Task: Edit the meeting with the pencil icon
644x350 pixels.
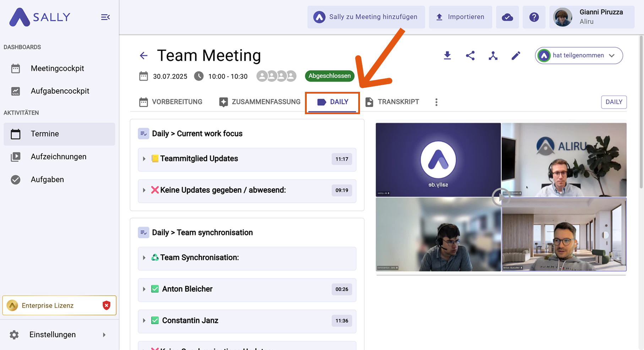Action: 516,55
